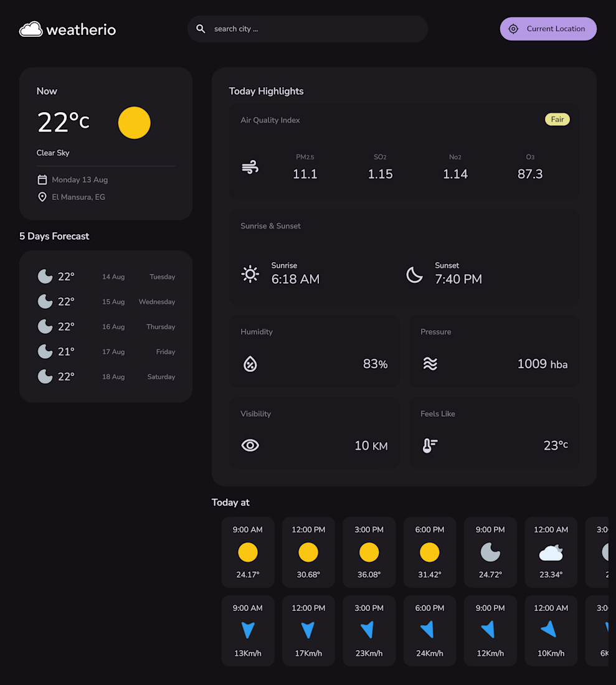This screenshot has height=685, width=616.
Task: Click the PM2.5 value 11.1
Action: pos(305,174)
